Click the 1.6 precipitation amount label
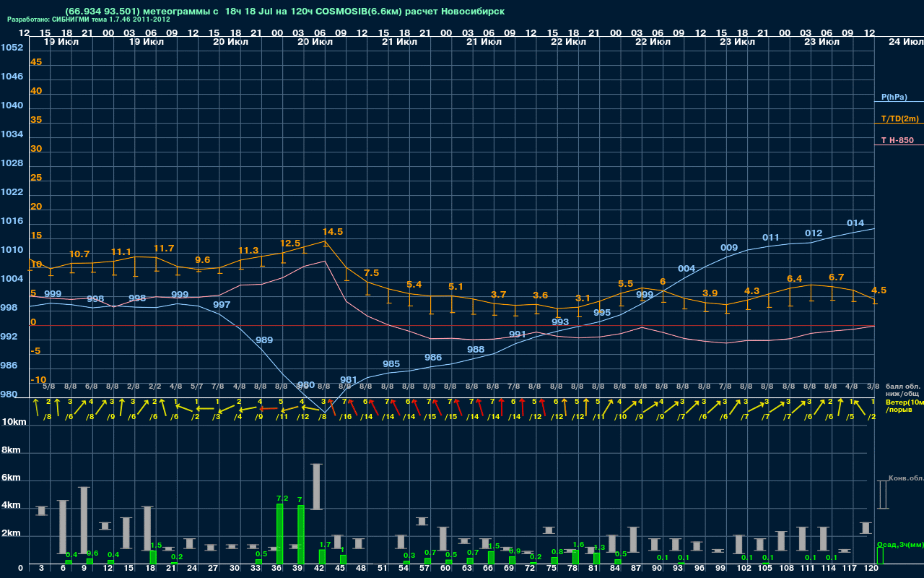Viewport: 924px width, 578px height. (578, 545)
